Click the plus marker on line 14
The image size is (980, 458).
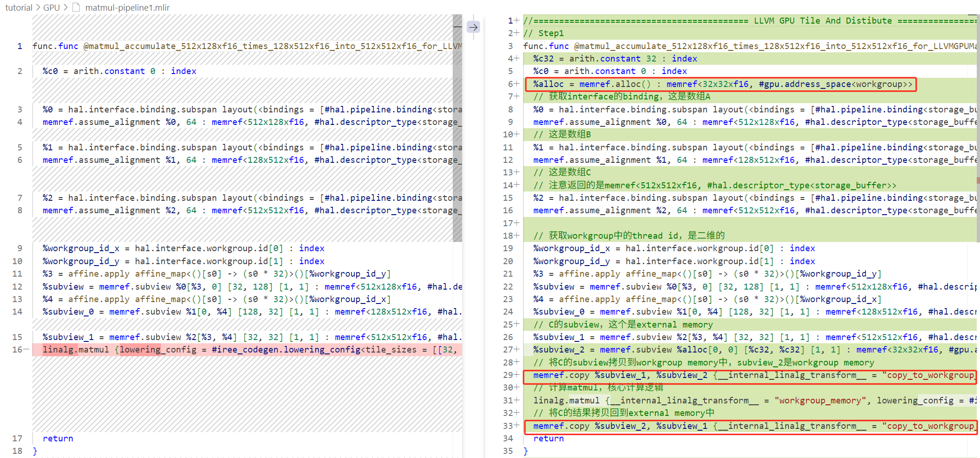tap(517, 185)
